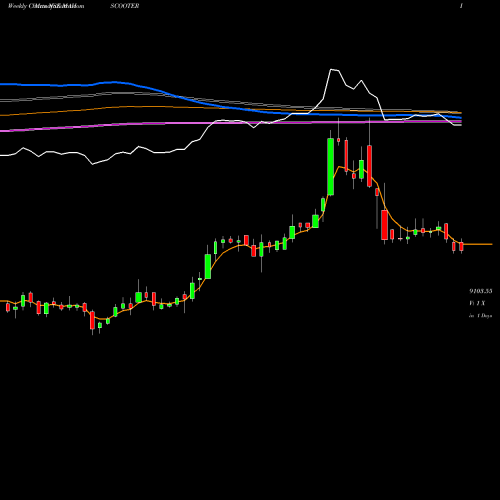
Task: Click the tallest green candlestick near the peak
Action: 331,166
